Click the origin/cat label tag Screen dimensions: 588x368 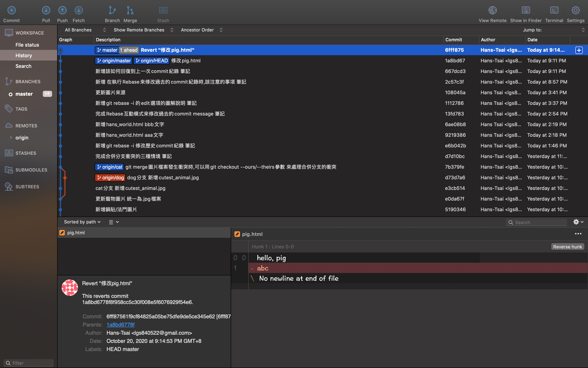click(x=109, y=167)
